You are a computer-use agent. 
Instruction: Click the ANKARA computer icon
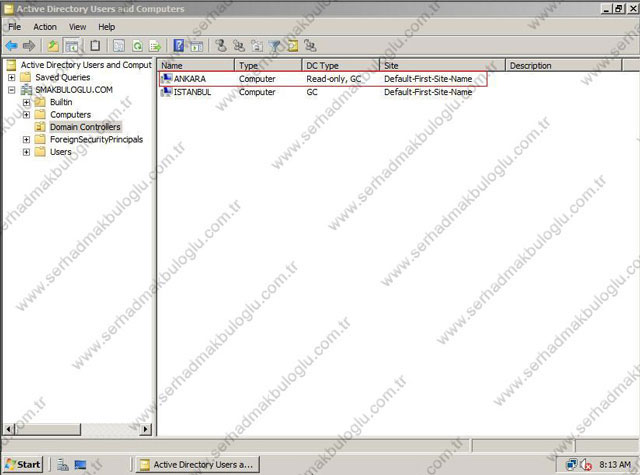click(167, 79)
